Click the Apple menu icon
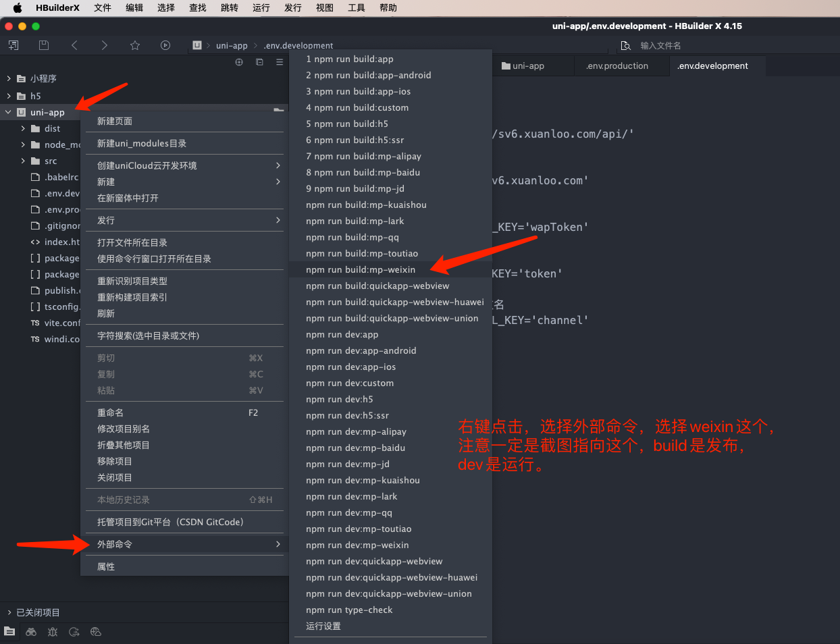 coord(18,8)
